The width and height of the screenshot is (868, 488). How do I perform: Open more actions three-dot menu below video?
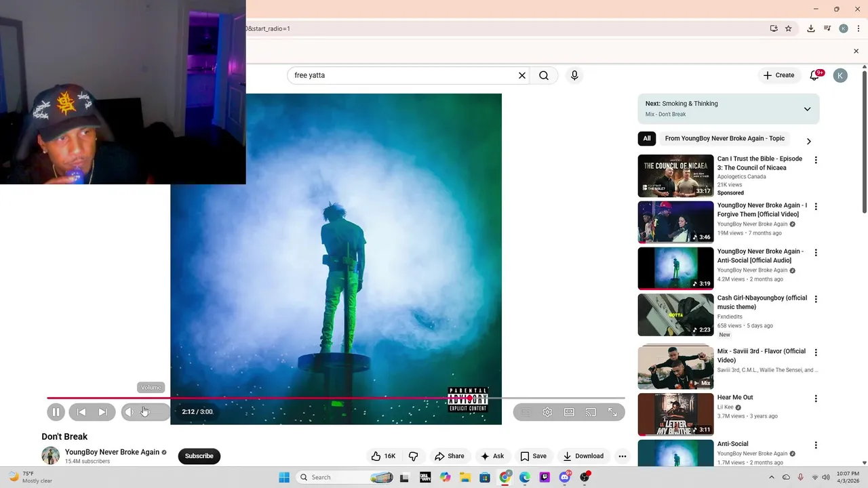622,456
